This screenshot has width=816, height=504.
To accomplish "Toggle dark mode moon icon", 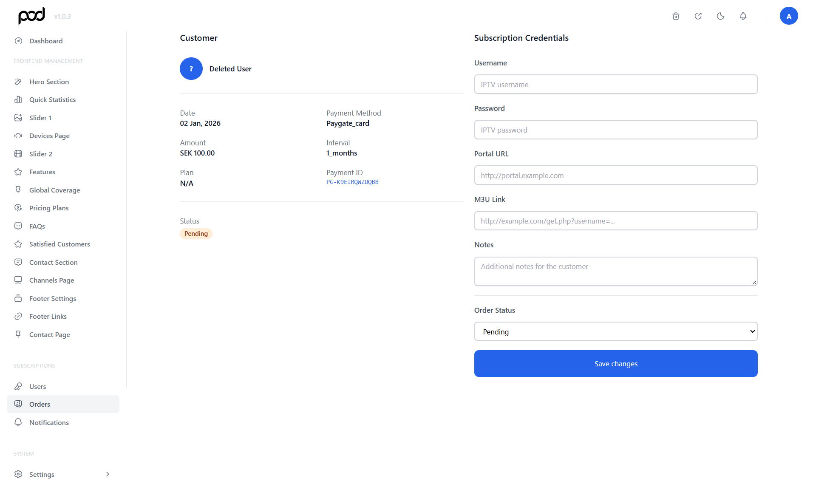I will (x=720, y=16).
